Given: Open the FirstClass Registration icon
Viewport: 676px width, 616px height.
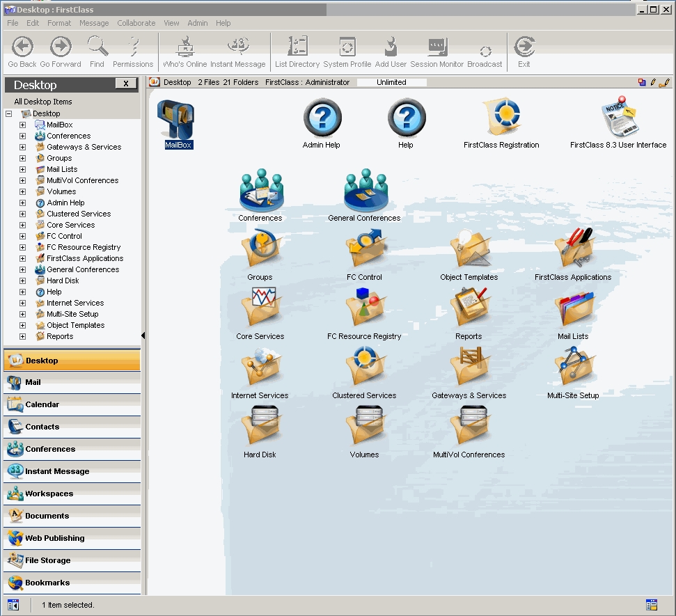Looking at the screenshot, I should [x=501, y=118].
